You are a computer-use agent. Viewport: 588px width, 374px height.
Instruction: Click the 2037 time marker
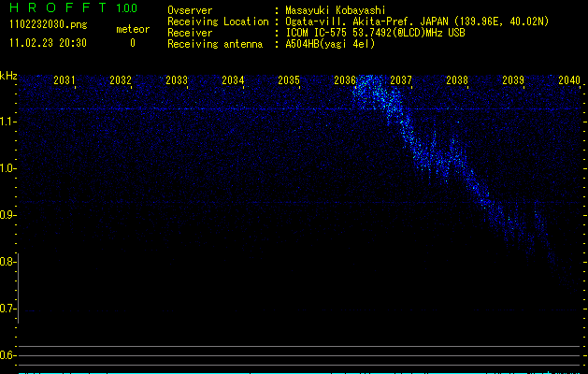401,80
